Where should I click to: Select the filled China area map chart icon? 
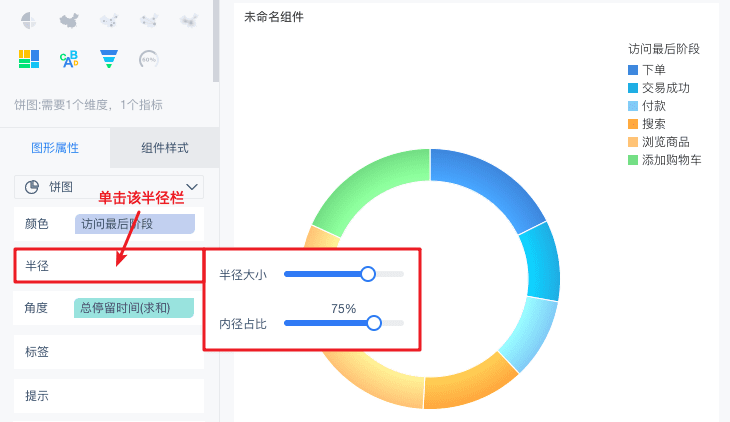coord(69,20)
